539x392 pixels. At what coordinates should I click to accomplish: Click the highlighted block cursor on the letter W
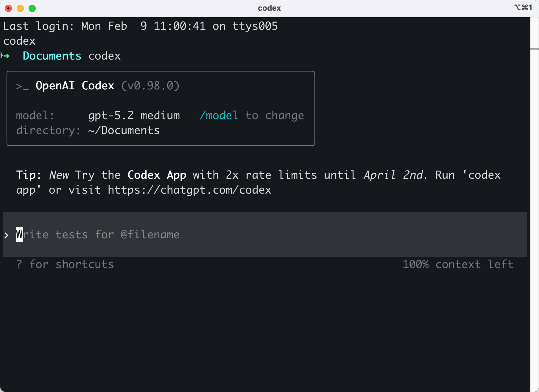19,235
